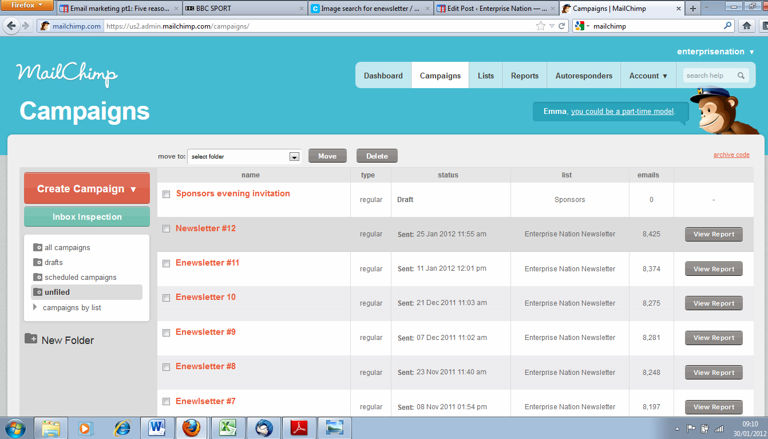The height and width of the screenshot is (439, 768).
Task: Open the Account dropdown menu
Action: tap(648, 75)
